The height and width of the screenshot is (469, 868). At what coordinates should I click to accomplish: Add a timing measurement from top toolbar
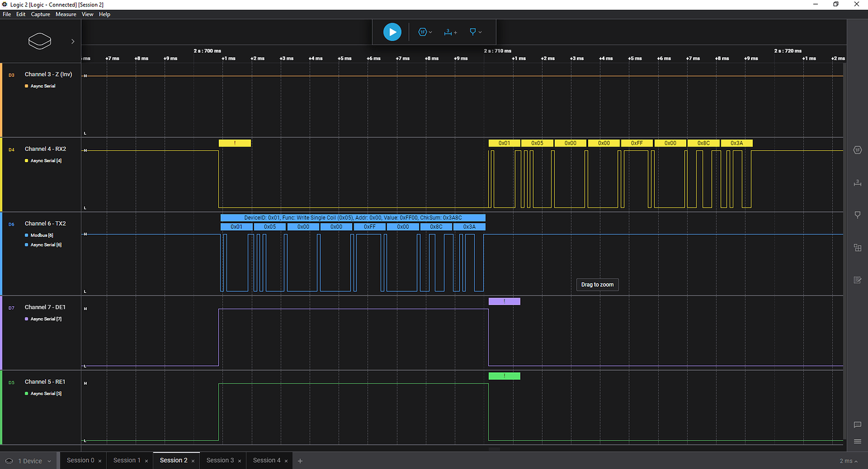point(450,31)
